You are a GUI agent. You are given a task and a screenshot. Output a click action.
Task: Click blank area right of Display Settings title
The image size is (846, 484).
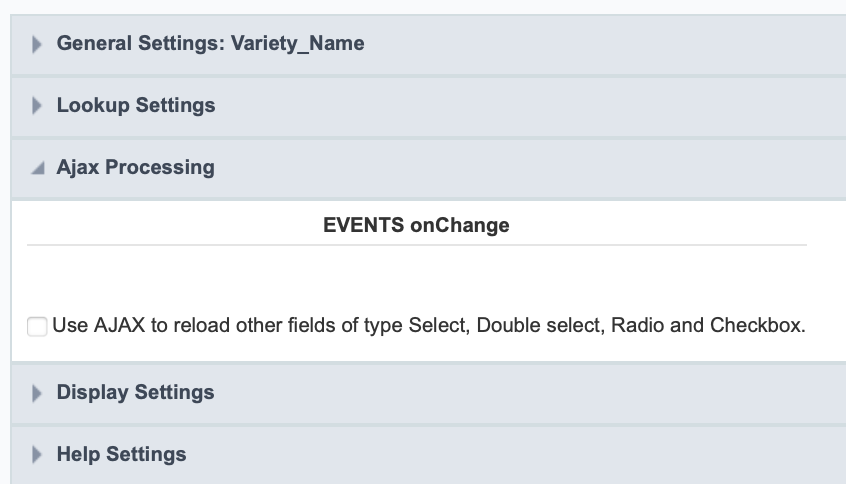tap(500, 392)
